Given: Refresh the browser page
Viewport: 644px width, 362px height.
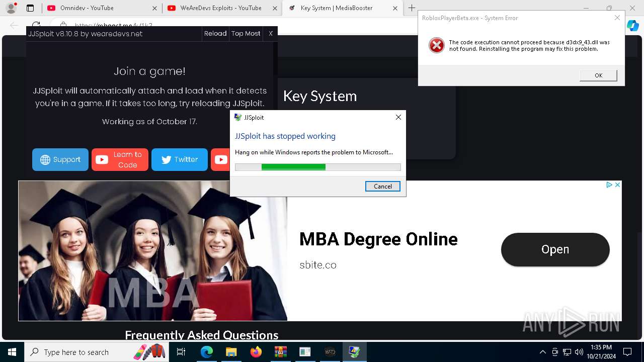Looking at the screenshot, I should tap(36, 25).
